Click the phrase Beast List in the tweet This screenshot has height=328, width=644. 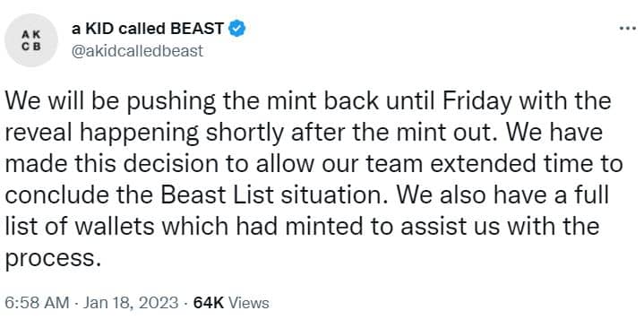click(217, 194)
